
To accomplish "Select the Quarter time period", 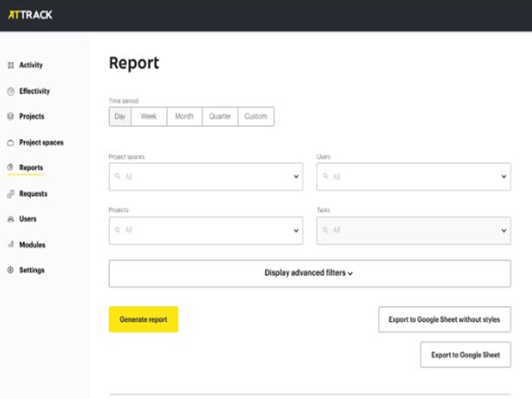I will click(220, 116).
